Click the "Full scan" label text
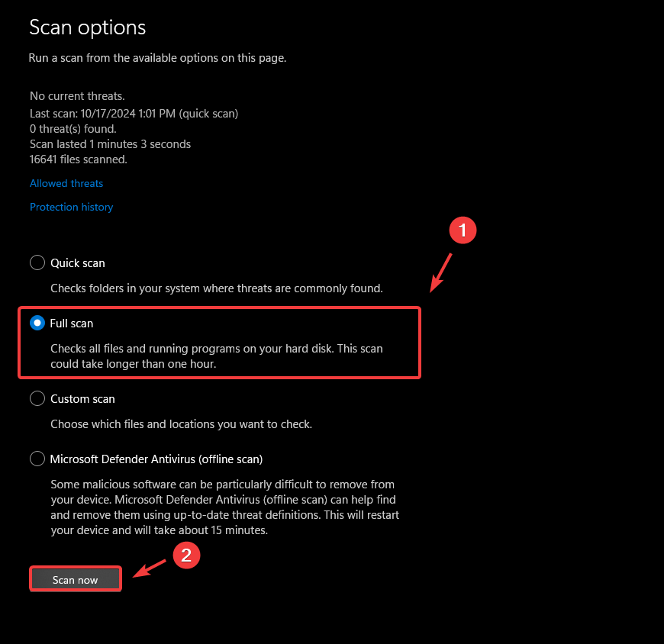 point(72,324)
